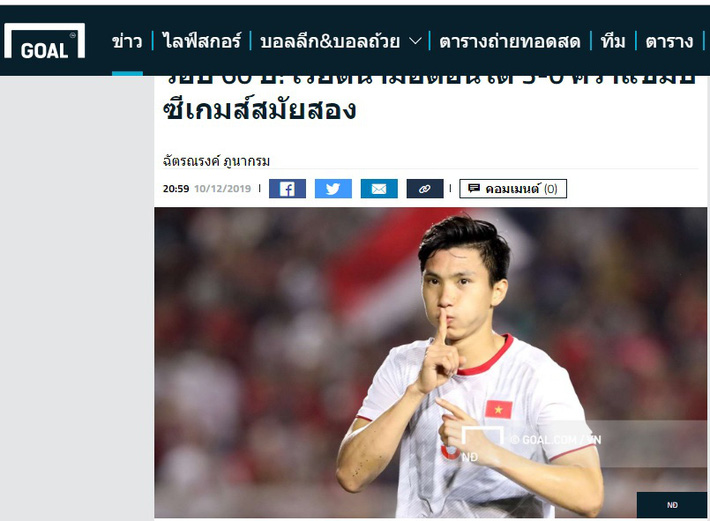Open the ไลฟ์สกอร์ menu item

(x=201, y=41)
